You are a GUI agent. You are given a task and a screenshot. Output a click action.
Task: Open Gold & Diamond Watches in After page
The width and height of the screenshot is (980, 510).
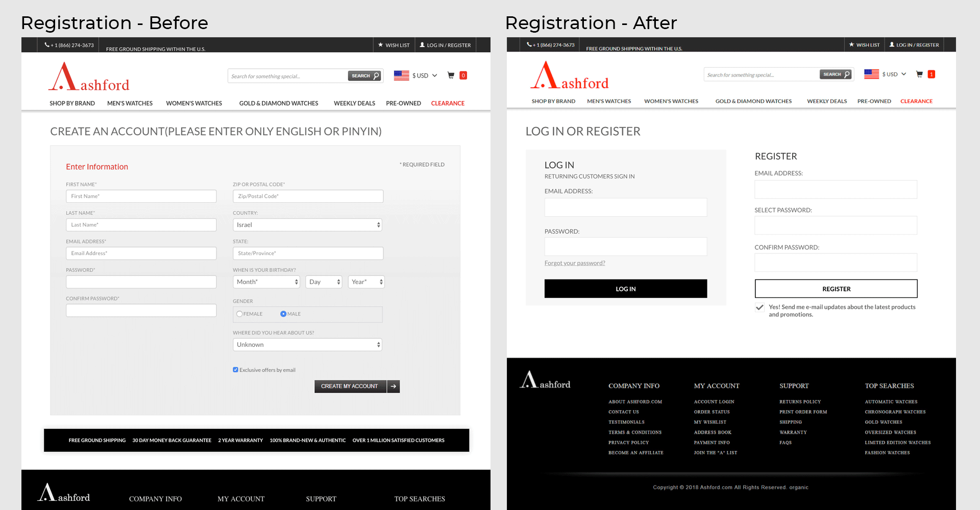[753, 101]
